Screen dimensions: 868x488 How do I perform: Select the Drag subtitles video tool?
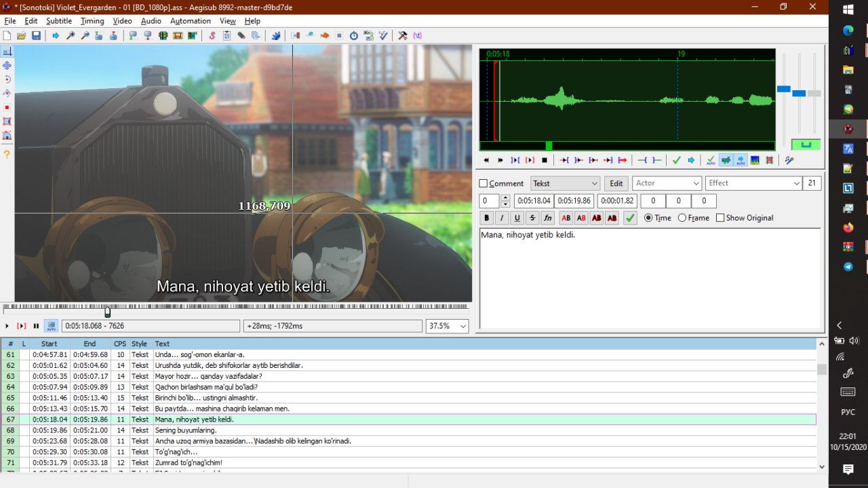pyautogui.click(x=7, y=65)
